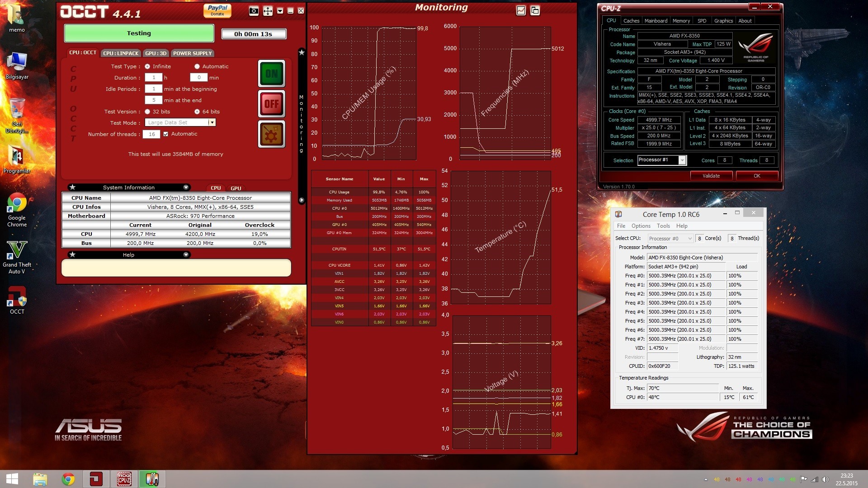Expand System Information dropdown arrow

coord(186,187)
